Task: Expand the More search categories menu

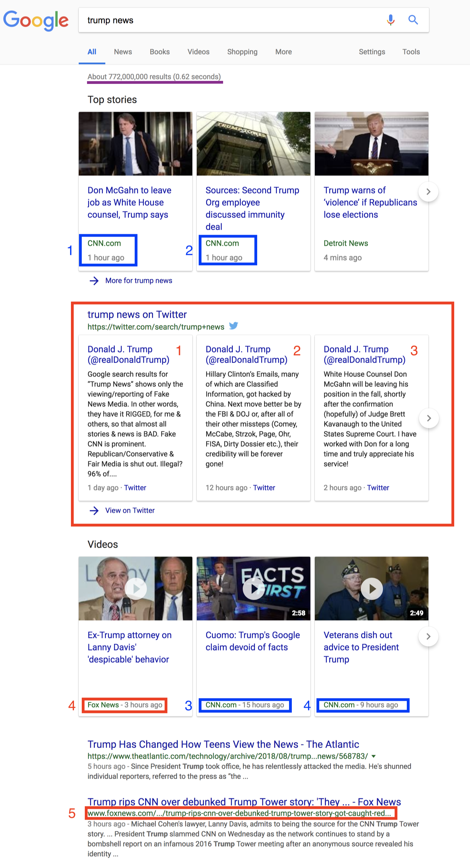Action: [283, 52]
